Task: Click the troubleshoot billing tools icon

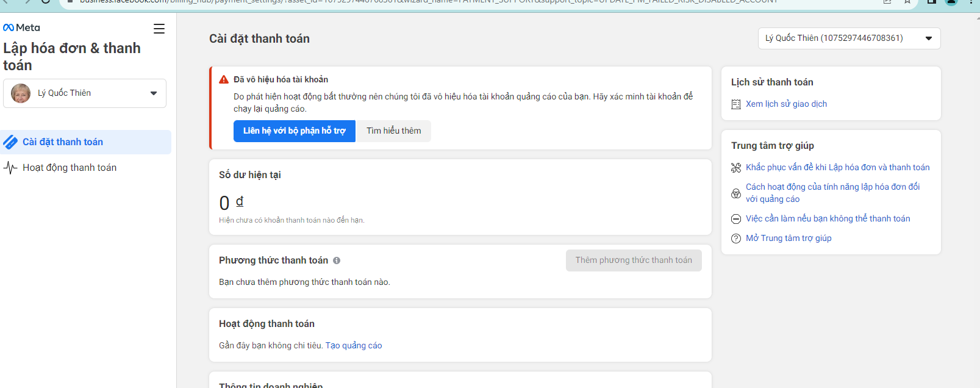Action: [x=736, y=168]
